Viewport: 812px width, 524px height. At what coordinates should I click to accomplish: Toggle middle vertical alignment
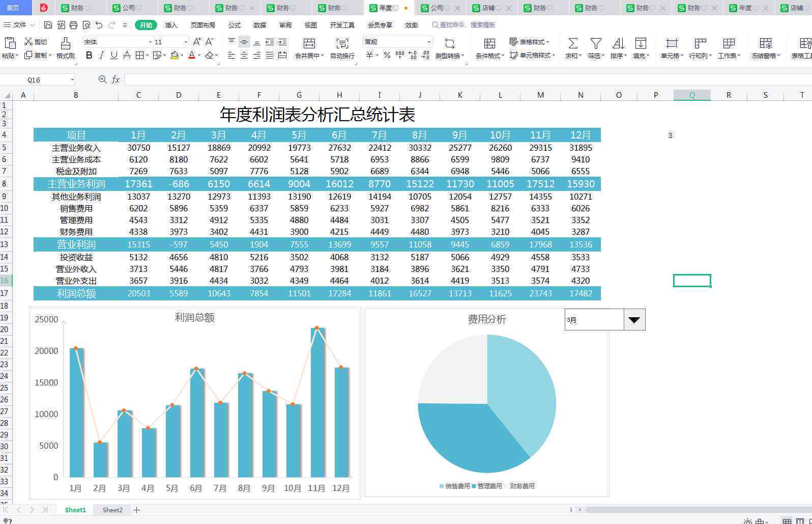click(x=244, y=42)
